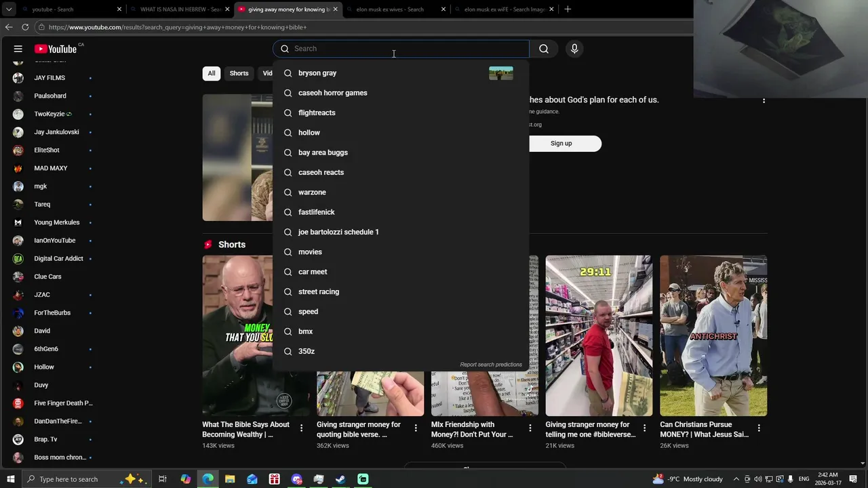
Task: Switch to 'WHAT IS NASA IN HEBREW' tab
Action: (x=180, y=9)
